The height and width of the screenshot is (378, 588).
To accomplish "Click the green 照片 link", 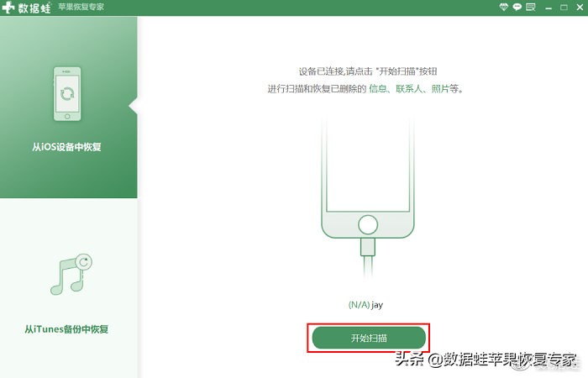I will point(440,89).
